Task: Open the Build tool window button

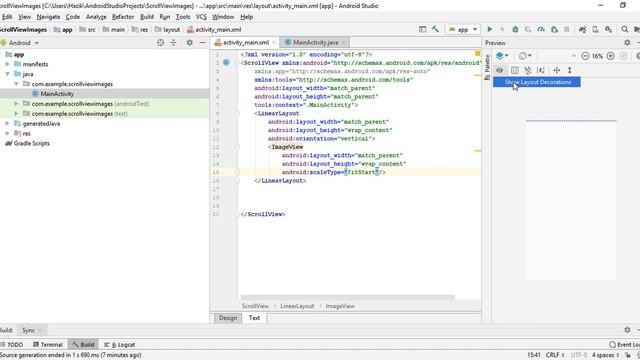Action: pos(83,344)
